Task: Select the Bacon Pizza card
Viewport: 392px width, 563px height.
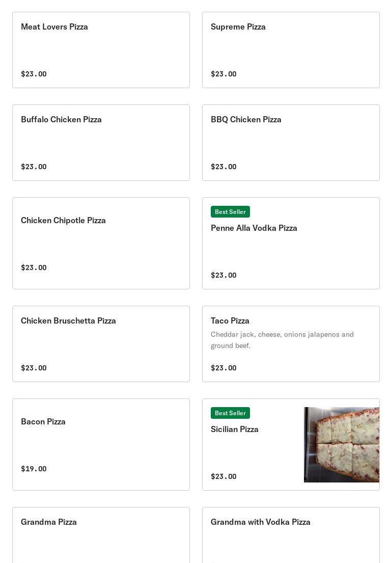Action: coord(101,444)
